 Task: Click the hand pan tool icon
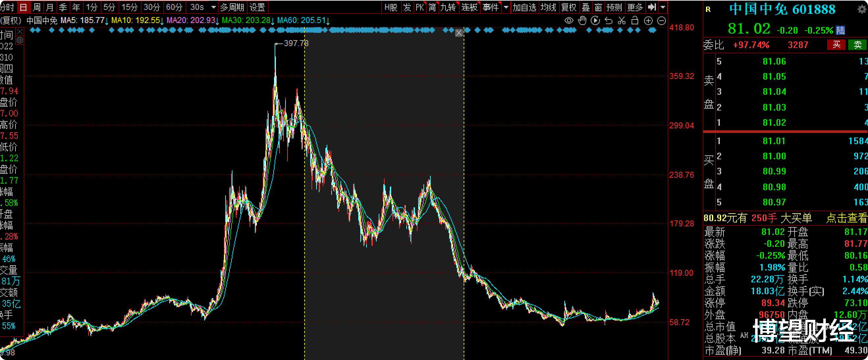coord(582,21)
